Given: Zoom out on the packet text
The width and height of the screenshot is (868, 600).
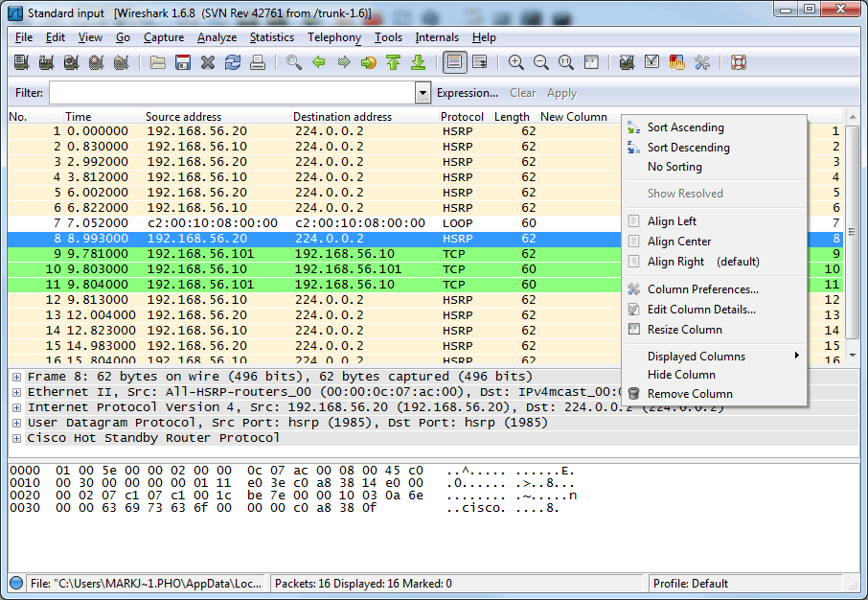Looking at the screenshot, I should pos(541,62).
